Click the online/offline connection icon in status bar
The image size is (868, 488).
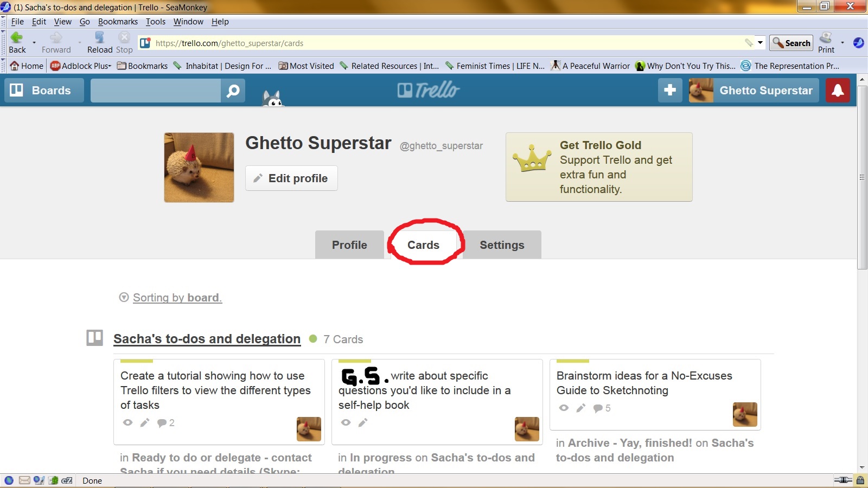843,480
